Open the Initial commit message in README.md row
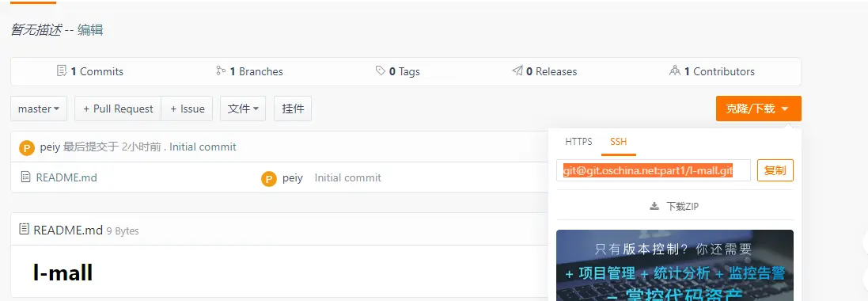The image size is (868, 301). [347, 178]
